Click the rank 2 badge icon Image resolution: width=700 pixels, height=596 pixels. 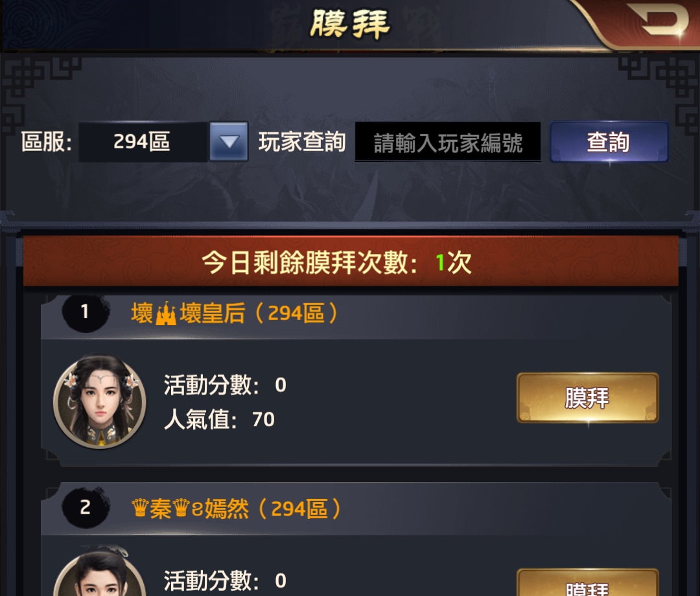click(86, 508)
